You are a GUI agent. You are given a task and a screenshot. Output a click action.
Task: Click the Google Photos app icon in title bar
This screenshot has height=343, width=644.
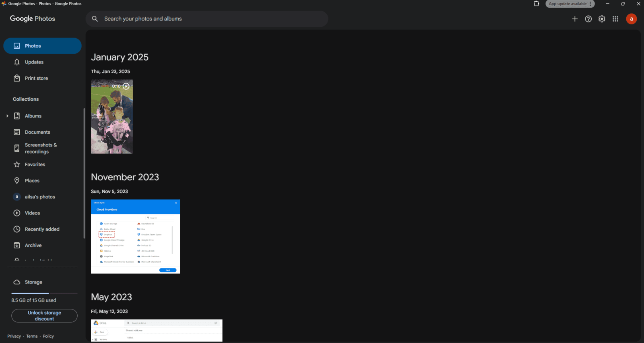tap(4, 4)
